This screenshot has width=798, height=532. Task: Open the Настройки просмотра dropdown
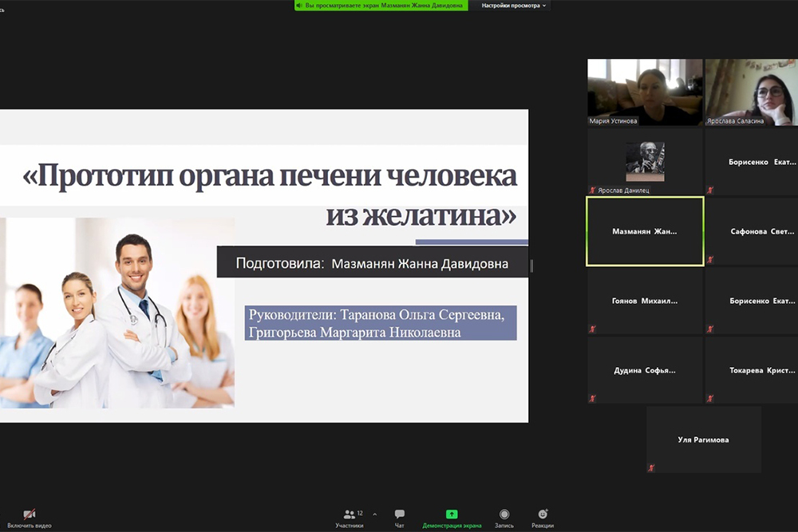pos(514,6)
